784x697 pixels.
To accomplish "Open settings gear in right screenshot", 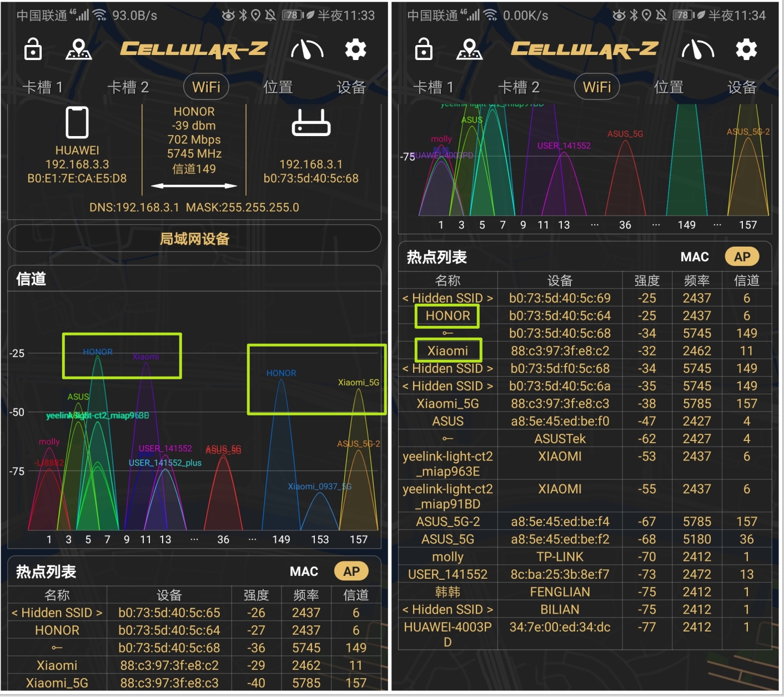I will [x=746, y=49].
